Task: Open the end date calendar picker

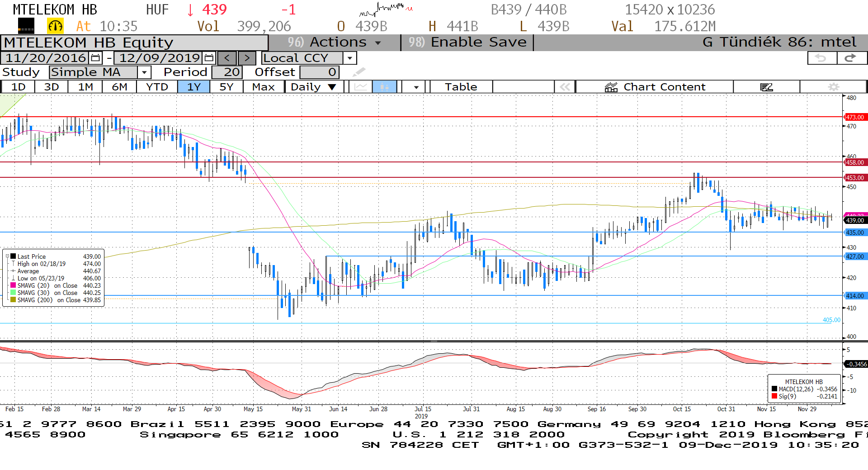Action: (x=209, y=58)
